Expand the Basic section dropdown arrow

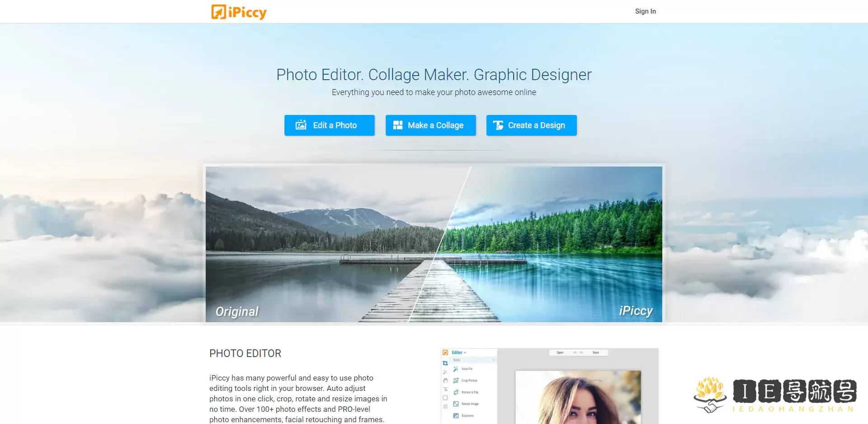tap(494, 360)
